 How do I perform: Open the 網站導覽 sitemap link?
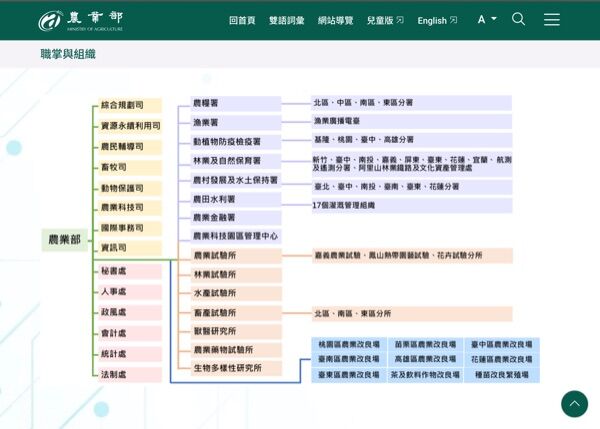pyautogui.click(x=335, y=20)
